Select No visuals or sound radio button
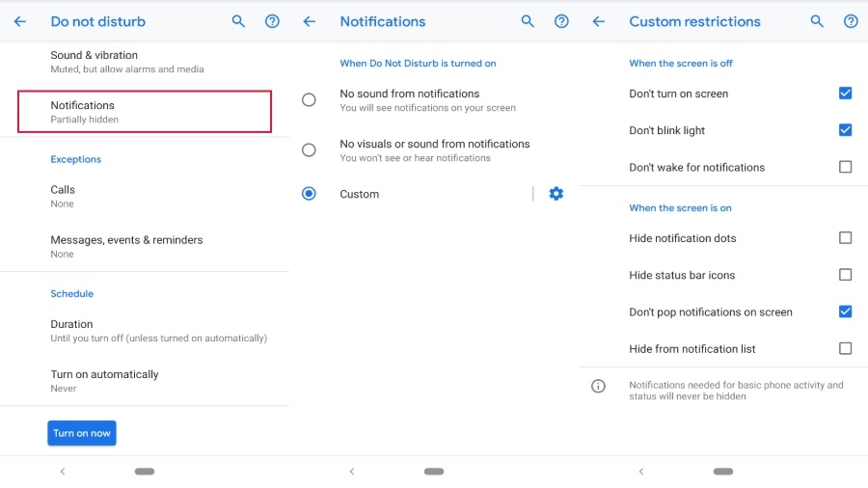This screenshot has height=488, width=868. [309, 149]
